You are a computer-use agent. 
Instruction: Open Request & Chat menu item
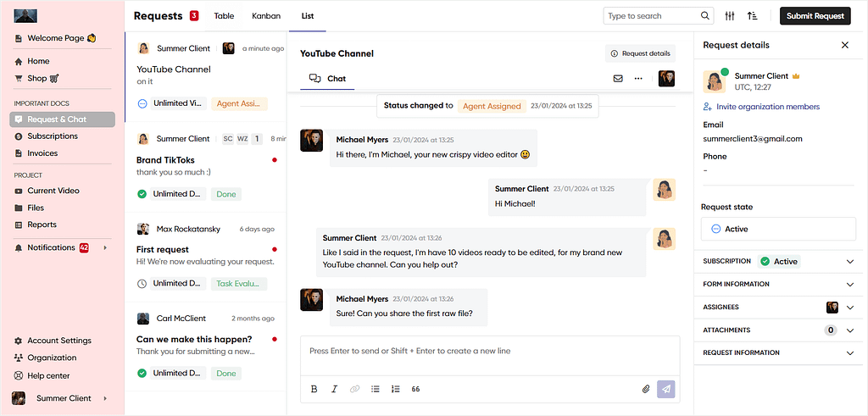[63, 119]
